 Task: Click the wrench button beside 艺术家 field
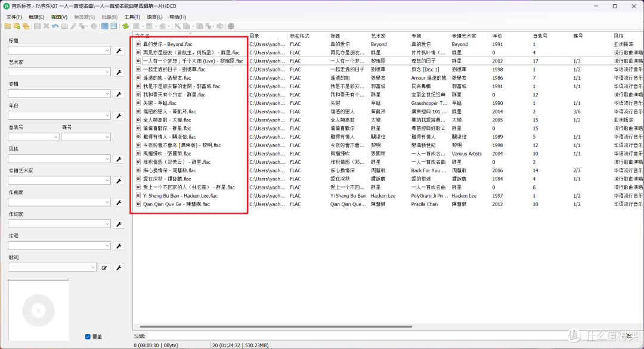pos(119,72)
